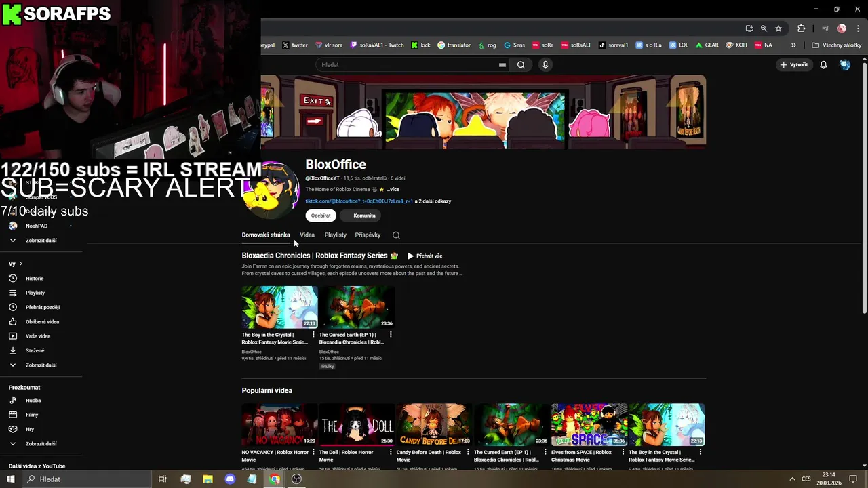Open the GEAR bookmark

click(707, 45)
